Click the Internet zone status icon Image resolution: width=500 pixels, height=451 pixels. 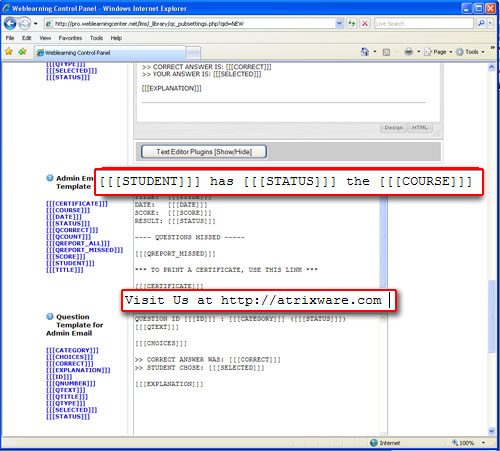[x=374, y=443]
